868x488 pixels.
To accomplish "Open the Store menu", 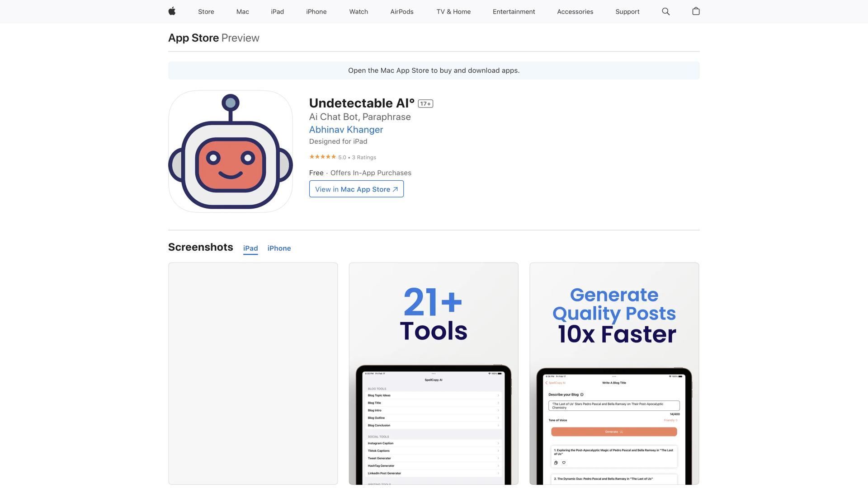I will pyautogui.click(x=206, y=12).
